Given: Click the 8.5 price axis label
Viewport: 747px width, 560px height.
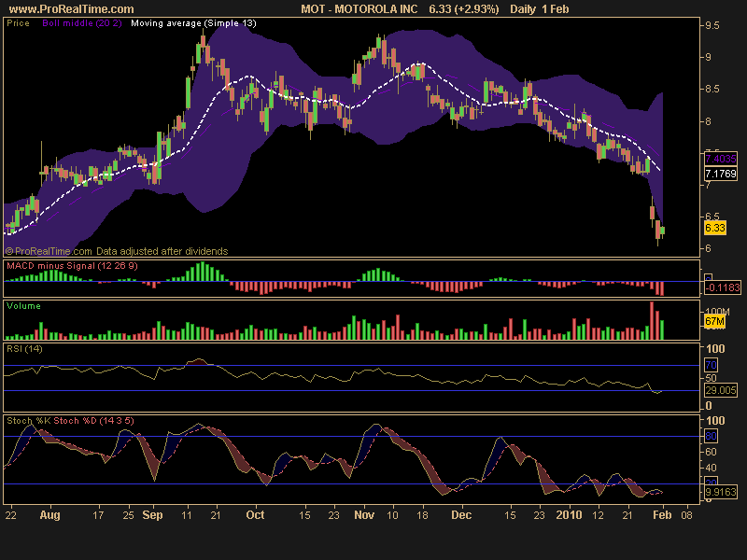Looking at the screenshot, I should [x=712, y=89].
